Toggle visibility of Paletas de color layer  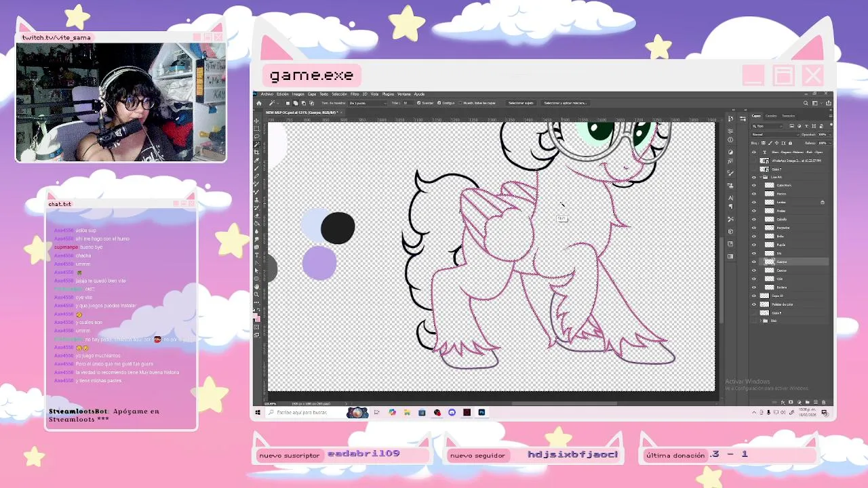point(753,304)
